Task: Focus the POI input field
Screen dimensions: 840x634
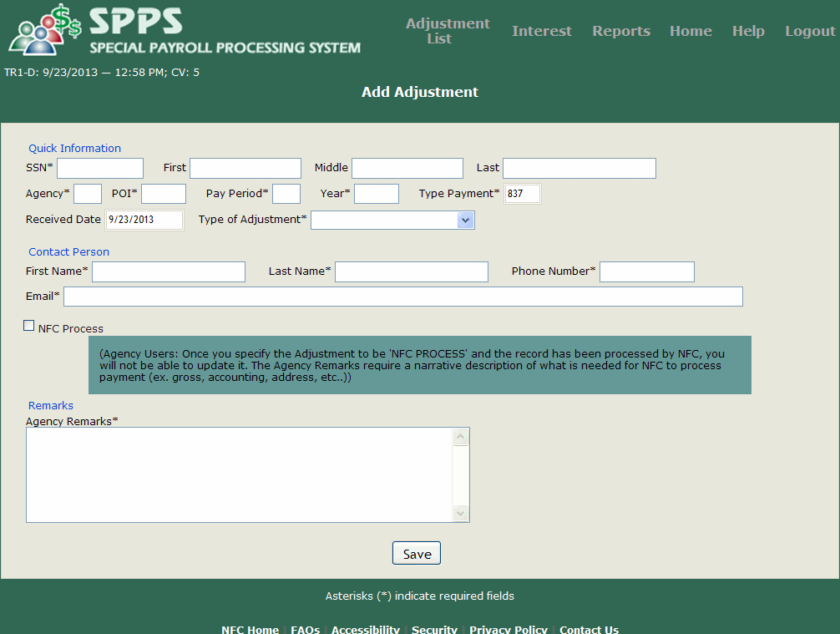Action: pos(164,194)
